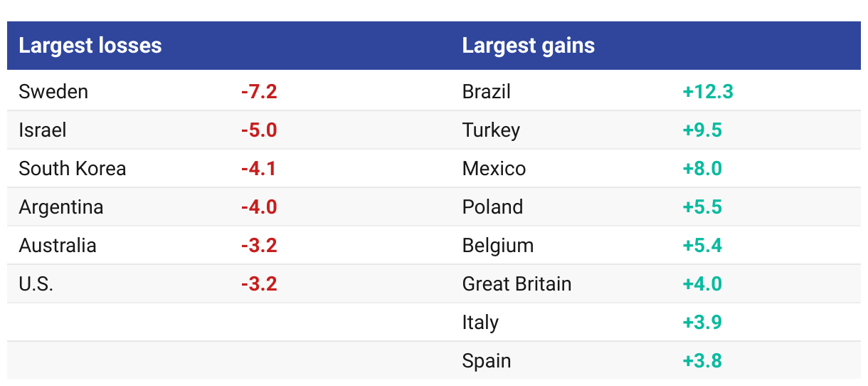Select the U.S. row label

click(36, 284)
